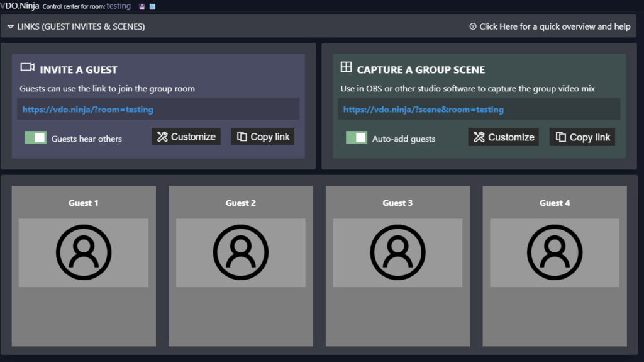Click the video camera icon beside Invite a Guest
644x362 pixels.
click(x=27, y=67)
